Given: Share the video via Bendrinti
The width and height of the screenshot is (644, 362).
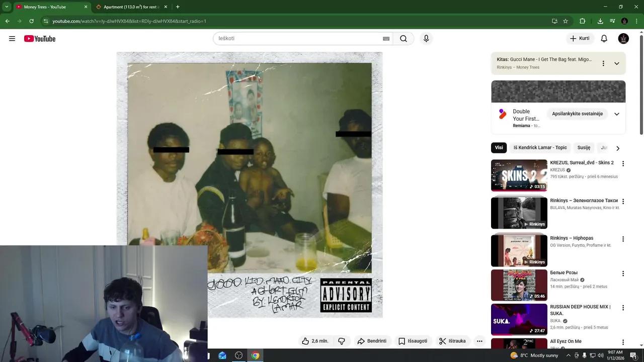Looking at the screenshot, I should 373,341.
